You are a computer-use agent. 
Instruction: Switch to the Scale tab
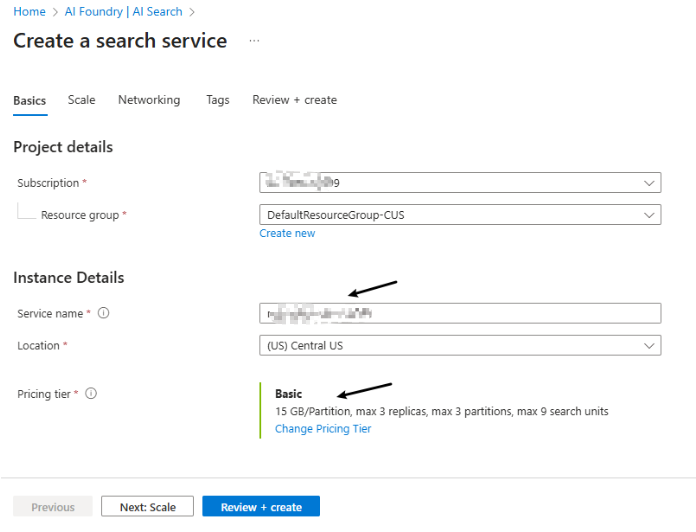tap(81, 100)
